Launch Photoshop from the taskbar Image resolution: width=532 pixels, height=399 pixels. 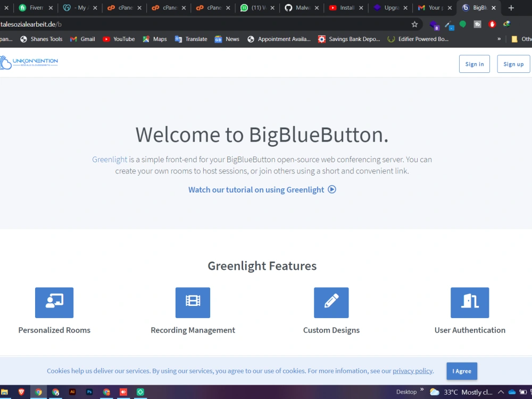89,392
